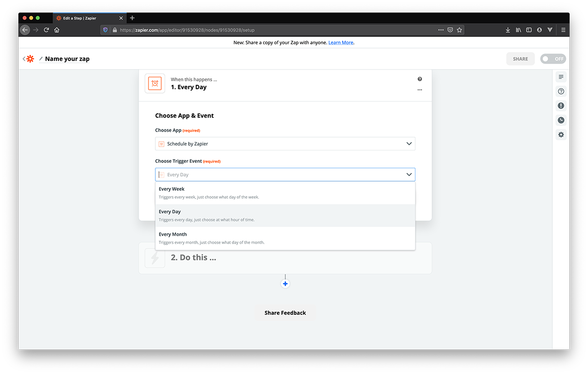
Task: Click the blue plus to add step
Action: [285, 284]
